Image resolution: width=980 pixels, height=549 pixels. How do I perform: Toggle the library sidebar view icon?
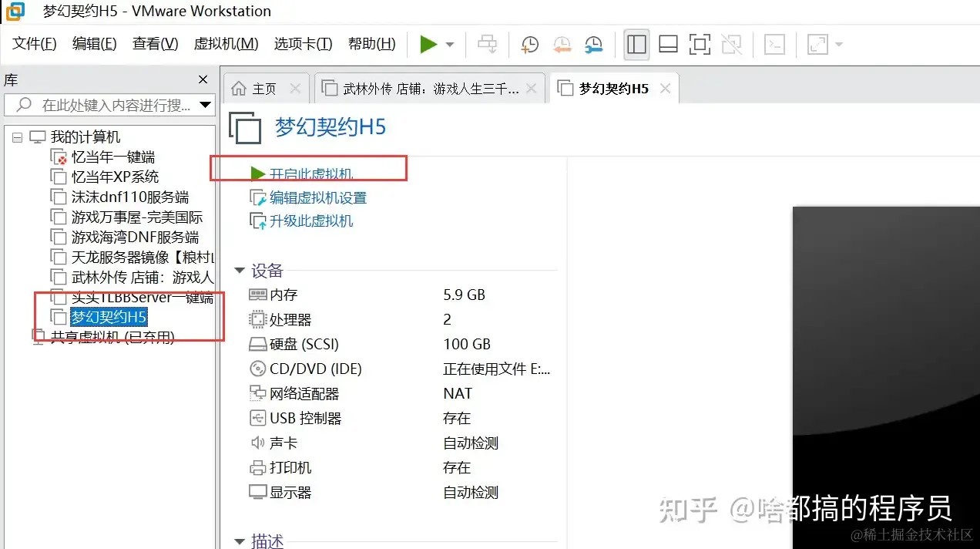click(637, 45)
